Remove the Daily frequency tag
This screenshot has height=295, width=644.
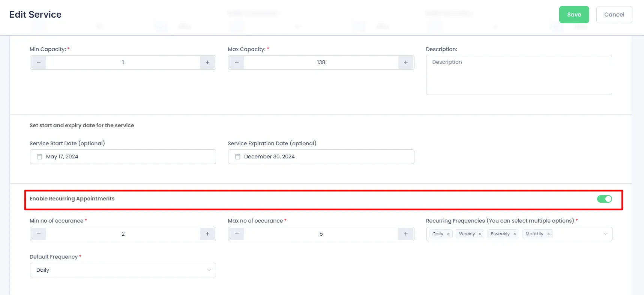[x=448, y=234]
